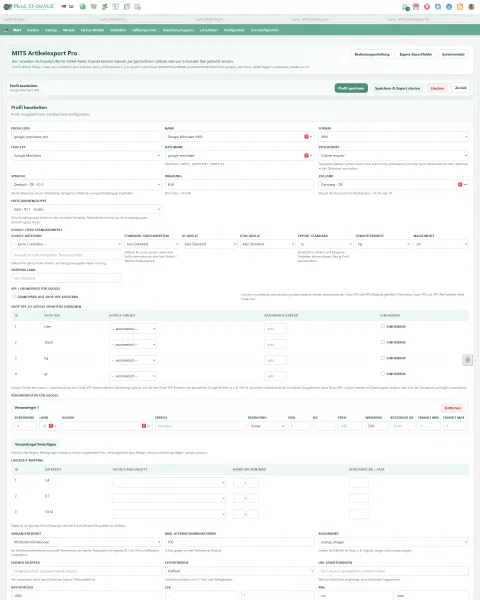Click Speichern & Export starten
The width and height of the screenshot is (480, 600).
397,88
